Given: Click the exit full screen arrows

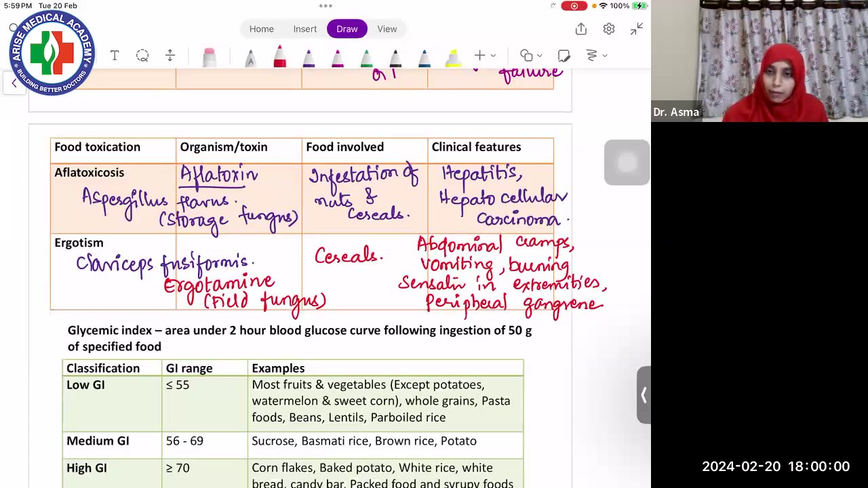Looking at the screenshot, I should pos(637,29).
